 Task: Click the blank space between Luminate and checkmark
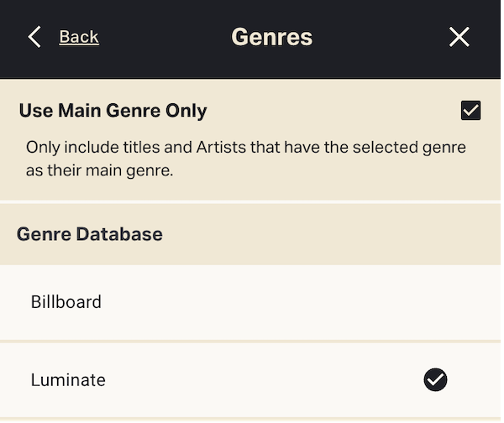260,380
